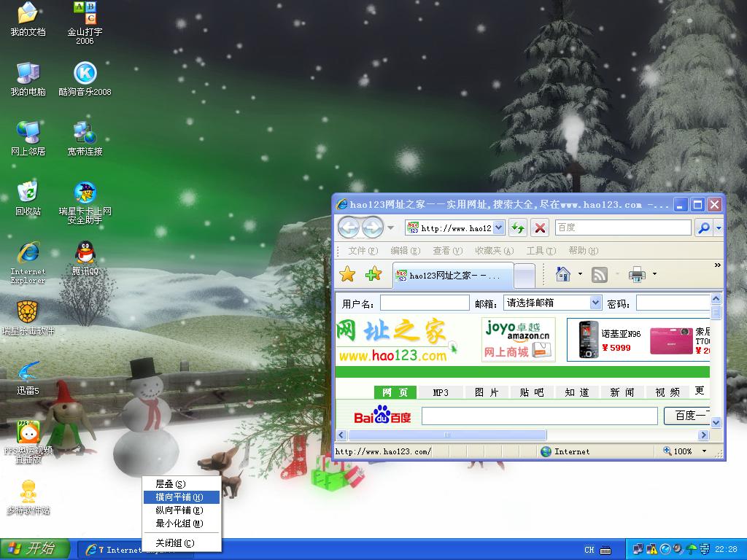Expand the address bar URL dropdown

click(x=498, y=227)
